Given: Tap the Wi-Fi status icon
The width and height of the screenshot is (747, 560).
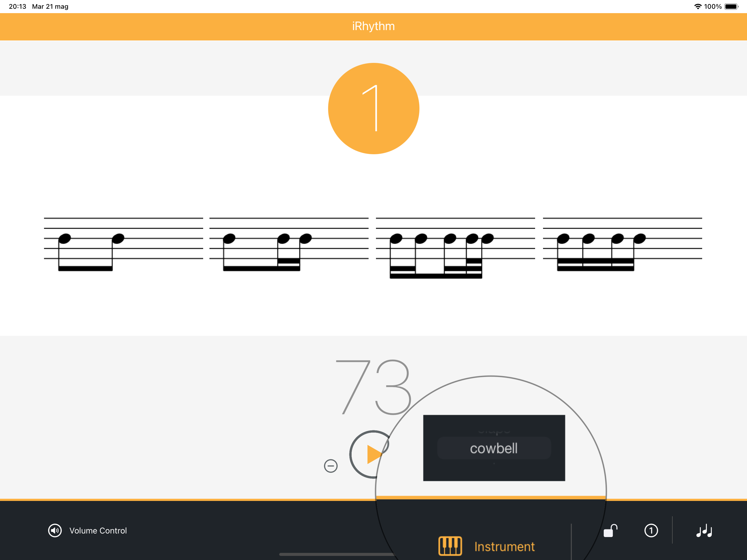Looking at the screenshot, I should 698,6.
